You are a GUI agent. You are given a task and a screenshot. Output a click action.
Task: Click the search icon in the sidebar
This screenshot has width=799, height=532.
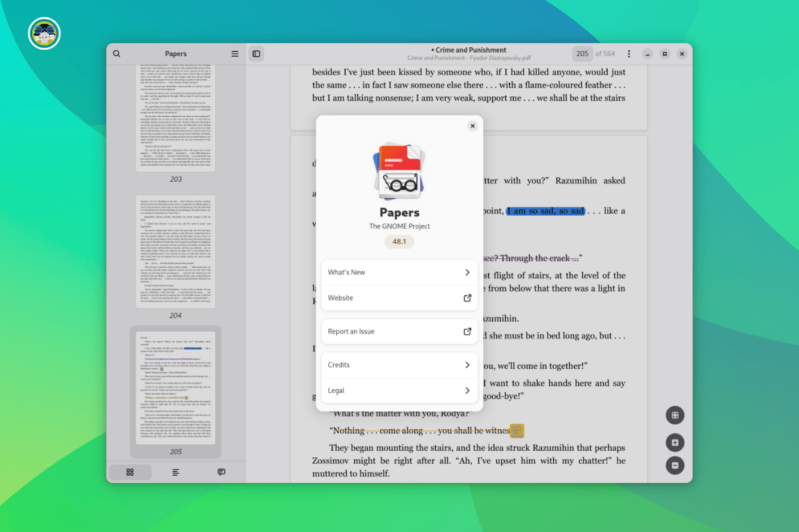tap(117, 54)
